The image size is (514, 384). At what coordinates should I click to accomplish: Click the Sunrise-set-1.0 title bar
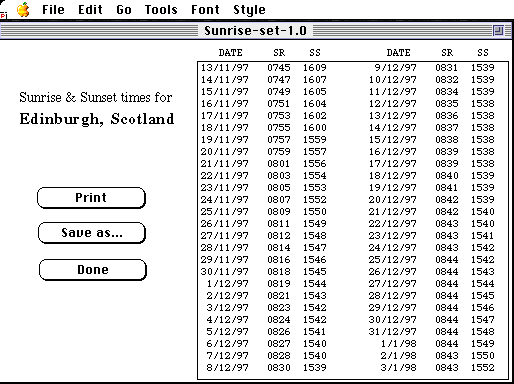(x=255, y=31)
